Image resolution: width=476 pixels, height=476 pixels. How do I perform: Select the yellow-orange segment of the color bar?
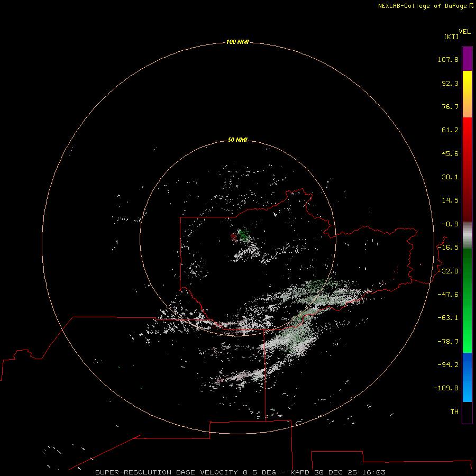(x=467, y=94)
